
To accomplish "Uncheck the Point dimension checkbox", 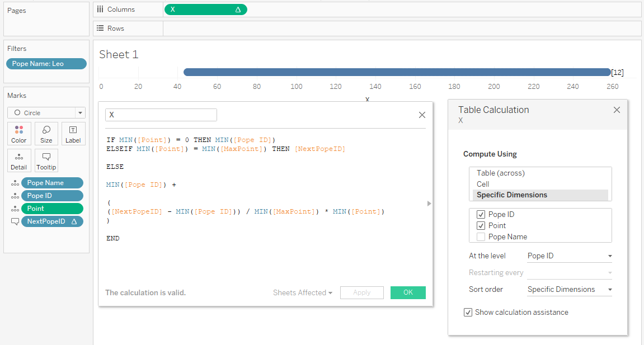I will coord(481,226).
